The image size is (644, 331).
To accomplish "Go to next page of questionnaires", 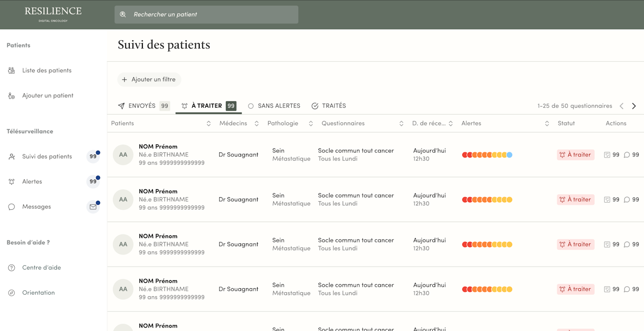I will click(634, 106).
